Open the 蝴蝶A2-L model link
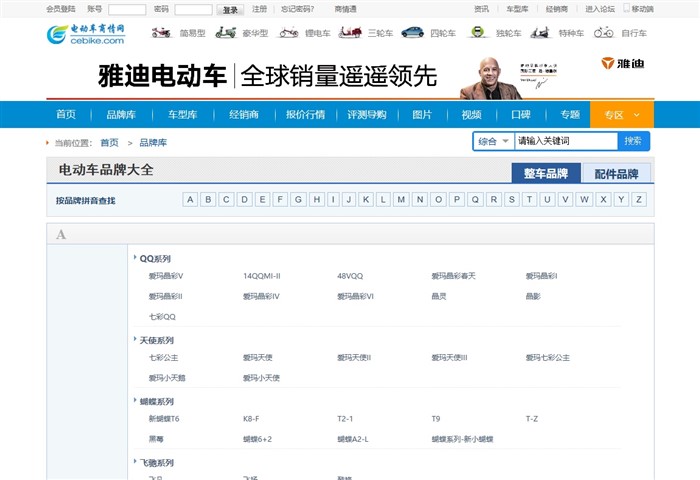Screen dimensions: 700x480 pyautogui.click(x=353, y=439)
